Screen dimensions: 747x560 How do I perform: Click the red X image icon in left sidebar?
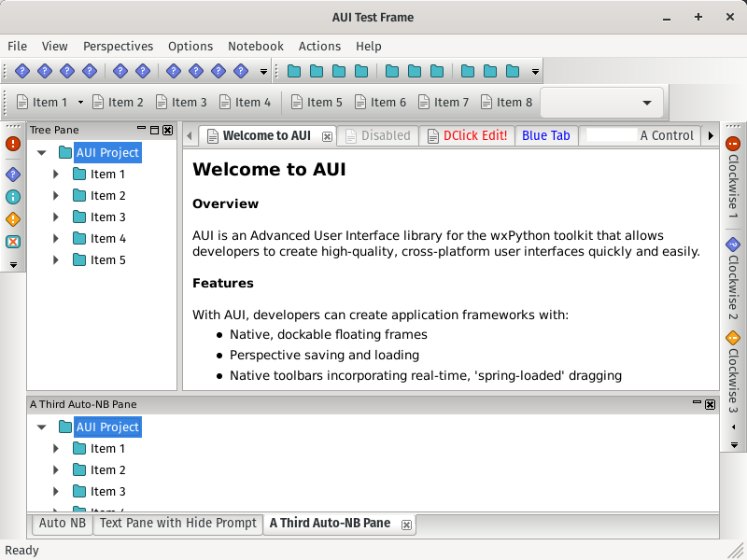[13, 242]
